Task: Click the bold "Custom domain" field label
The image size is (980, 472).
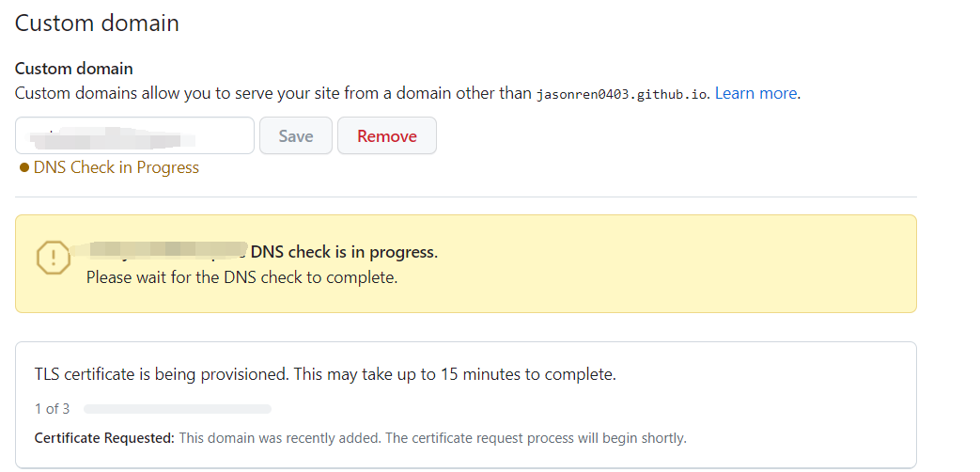Action: (74, 69)
